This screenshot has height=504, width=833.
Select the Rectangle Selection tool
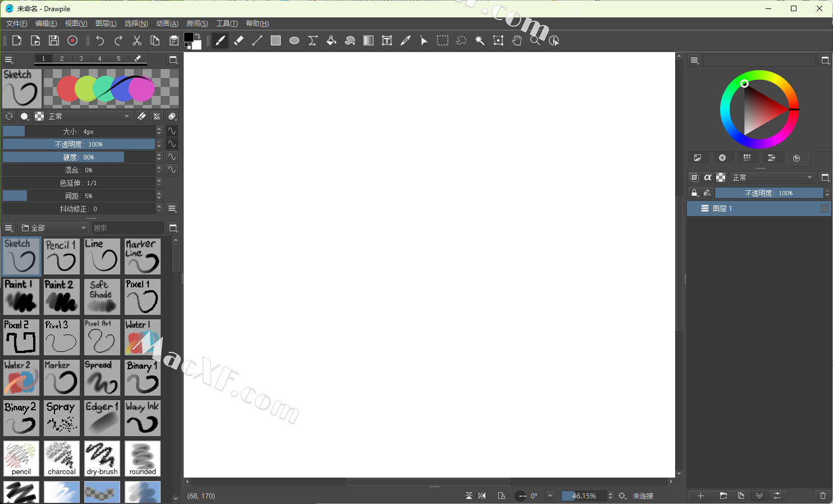[443, 40]
